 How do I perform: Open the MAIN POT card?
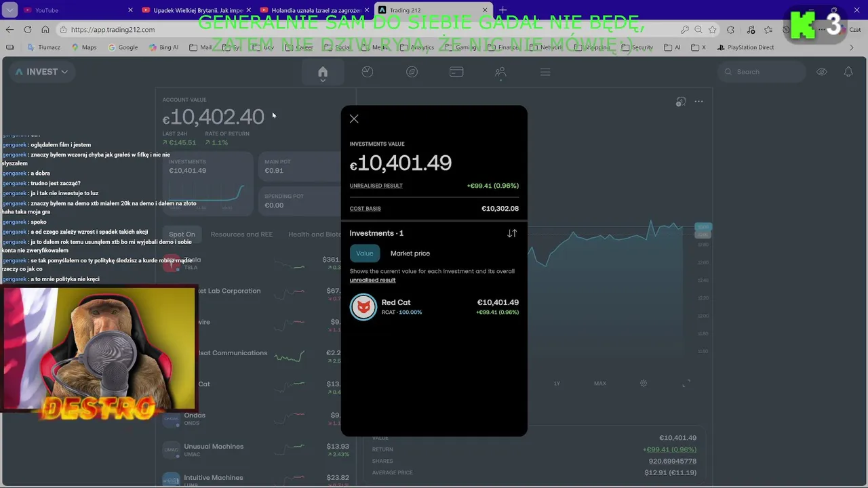[x=301, y=167]
